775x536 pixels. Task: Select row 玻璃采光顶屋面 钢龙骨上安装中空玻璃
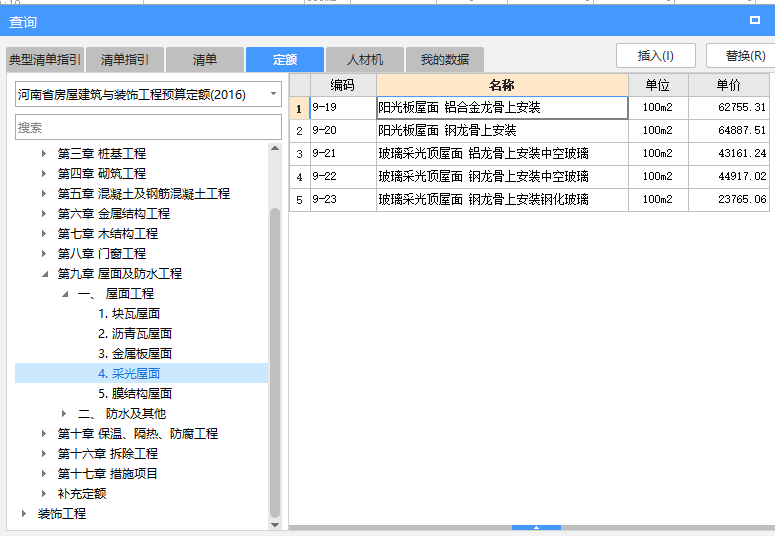coord(529,177)
